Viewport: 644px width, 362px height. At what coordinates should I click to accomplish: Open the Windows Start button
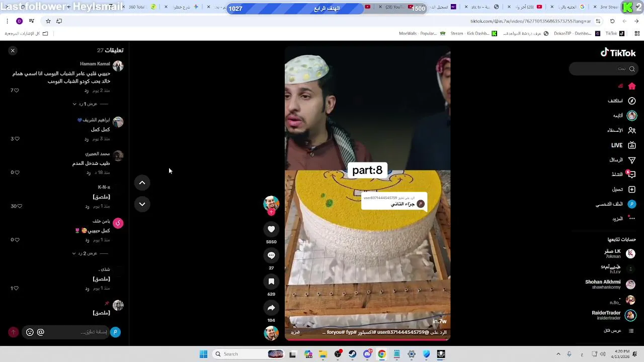pyautogui.click(x=203, y=354)
